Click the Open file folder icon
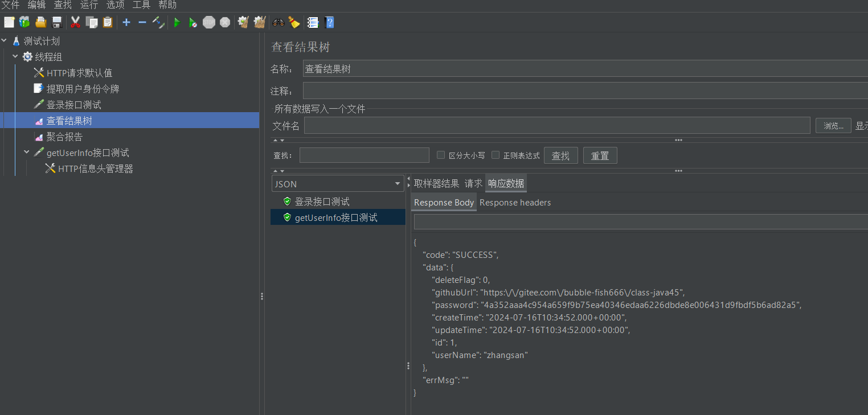This screenshot has width=868, height=415. tap(40, 22)
